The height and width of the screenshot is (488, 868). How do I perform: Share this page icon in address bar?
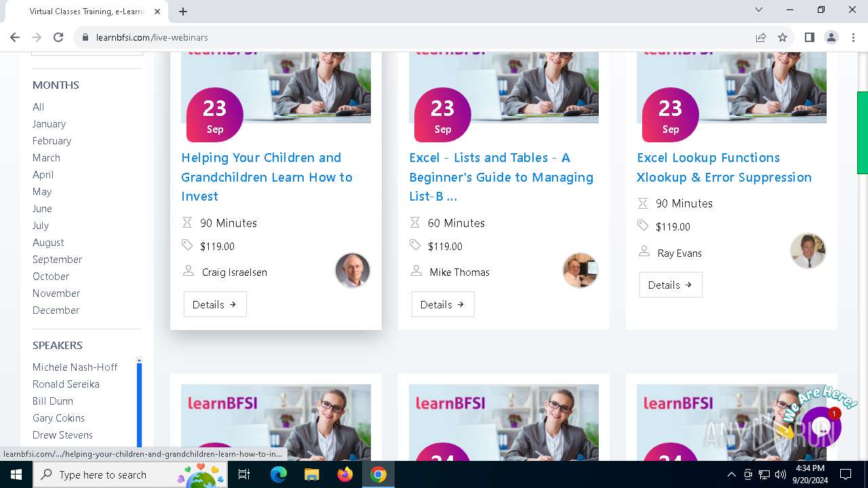coord(761,37)
